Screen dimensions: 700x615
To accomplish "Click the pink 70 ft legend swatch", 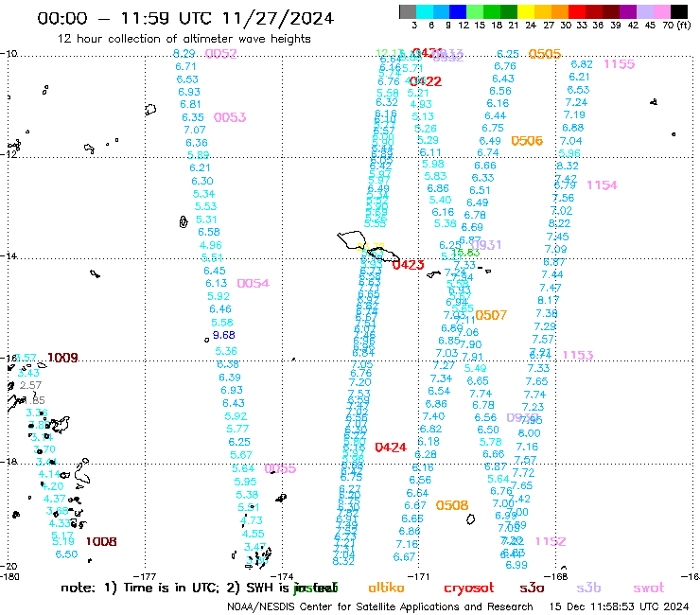I will click(x=661, y=11).
